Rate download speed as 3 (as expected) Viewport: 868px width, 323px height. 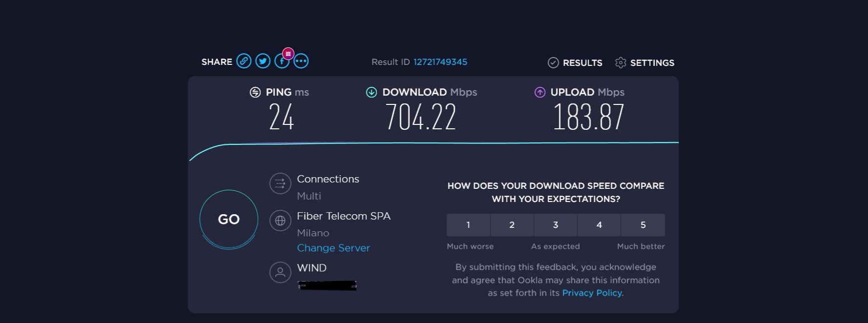pyautogui.click(x=555, y=225)
